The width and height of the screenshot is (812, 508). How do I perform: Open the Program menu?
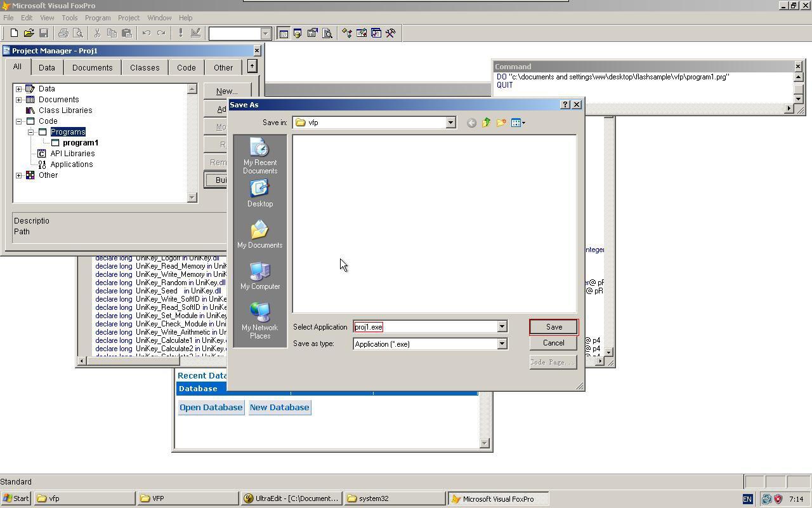[x=97, y=18]
